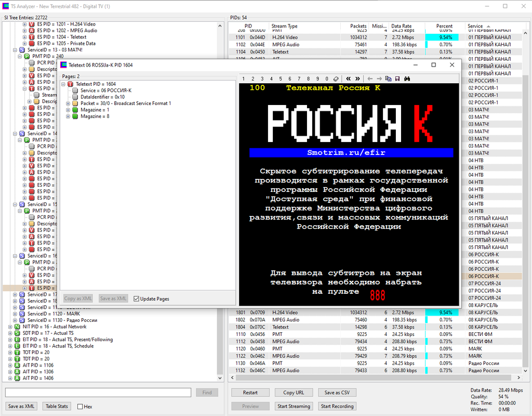Select PID 1110 PMT row for ВЕСТИ ФМ

click(x=375, y=334)
